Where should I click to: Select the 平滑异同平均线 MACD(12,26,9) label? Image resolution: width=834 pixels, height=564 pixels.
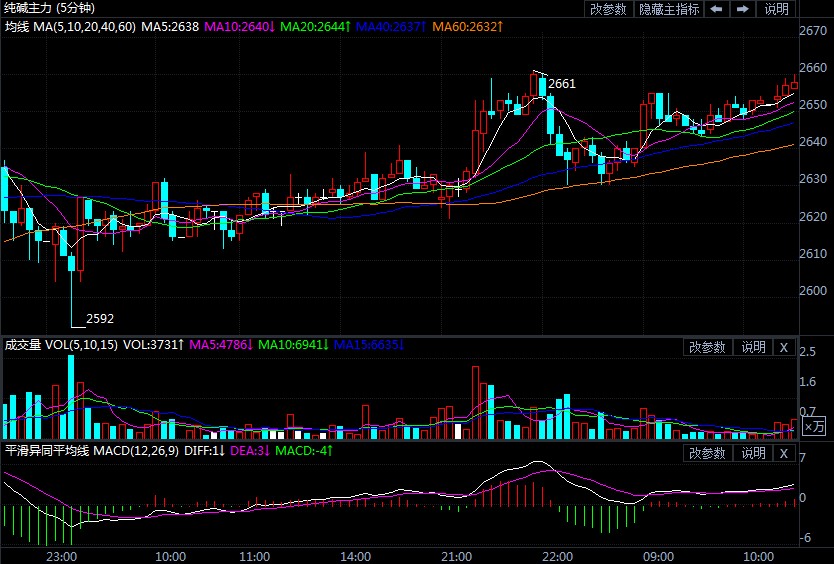(x=97, y=452)
